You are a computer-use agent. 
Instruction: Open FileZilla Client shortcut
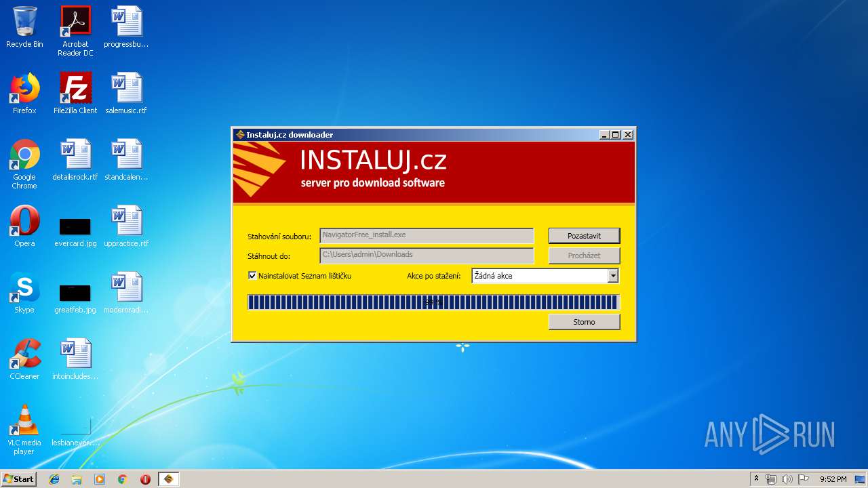75,94
